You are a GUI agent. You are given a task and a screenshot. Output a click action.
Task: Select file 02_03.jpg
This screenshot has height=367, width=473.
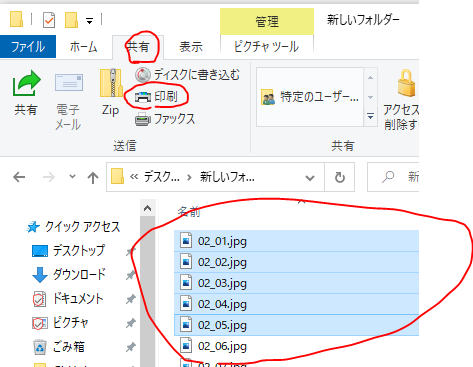(x=296, y=283)
